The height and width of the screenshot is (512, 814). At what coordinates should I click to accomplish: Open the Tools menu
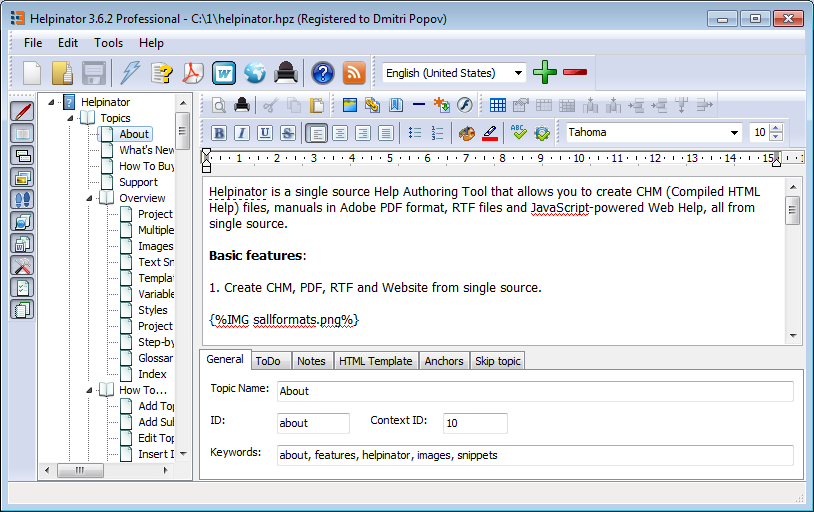[x=108, y=43]
